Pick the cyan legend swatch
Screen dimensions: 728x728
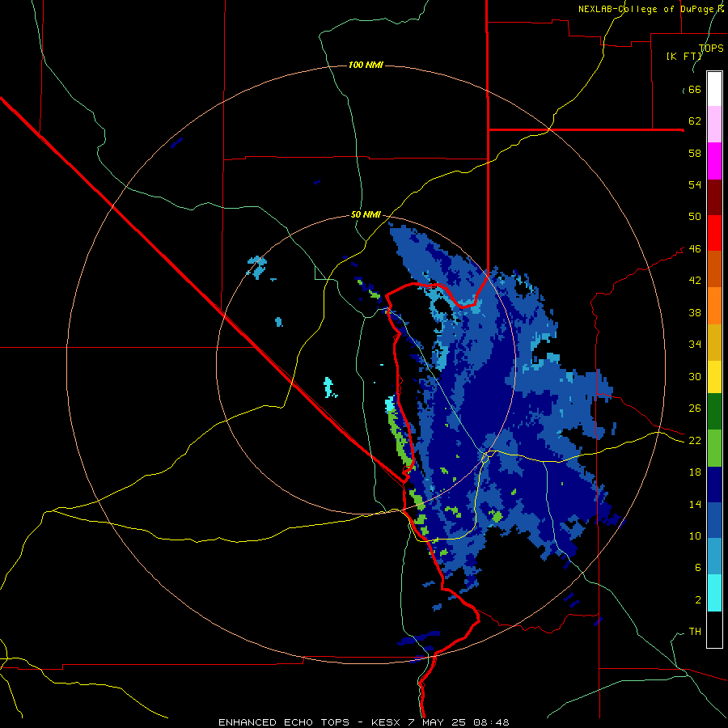(x=714, y=593)
